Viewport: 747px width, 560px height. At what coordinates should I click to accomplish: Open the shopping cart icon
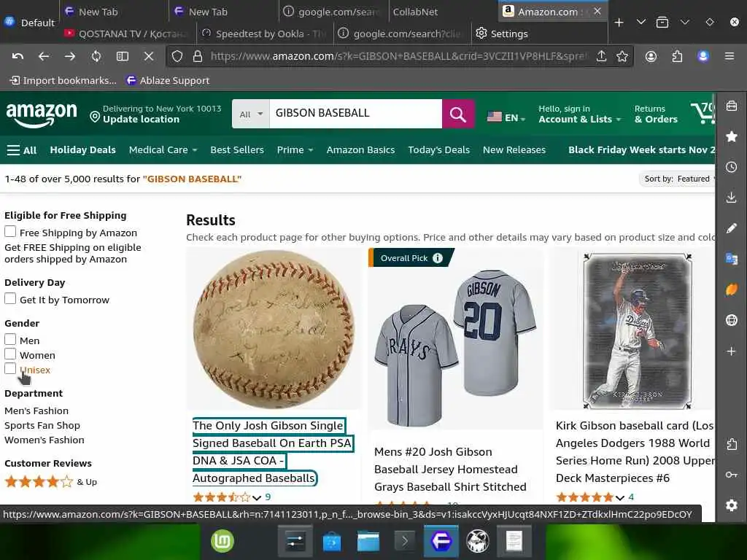click(x=703, y=113)
